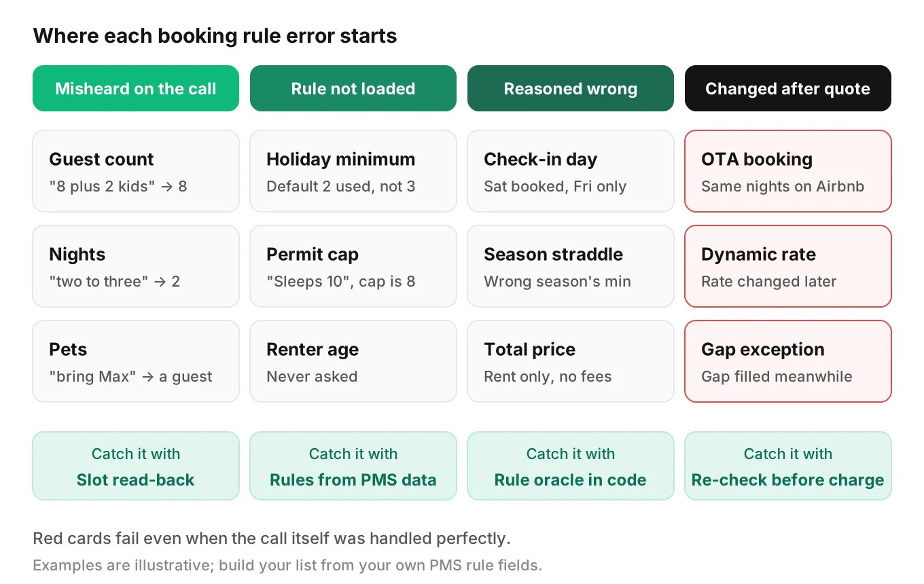Select the Holiday minimum card
The width and height of the screenshot is (924, 584).
tap(353, 171)
